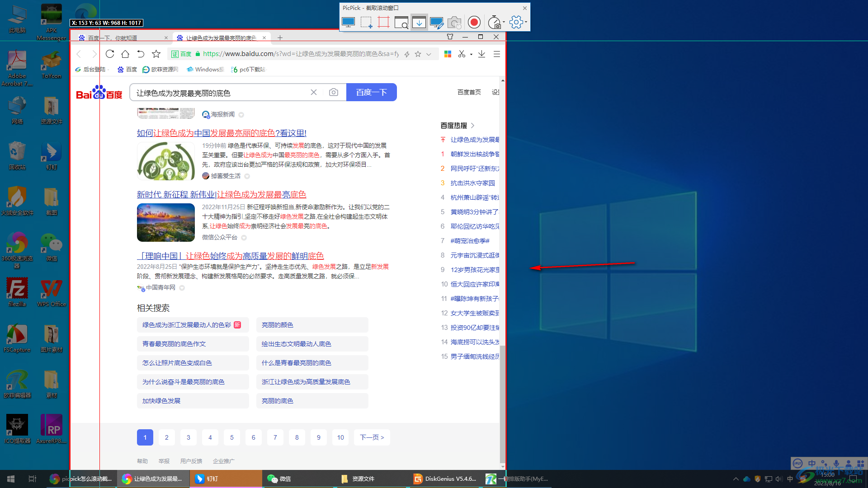Go to results page 2

167,437
